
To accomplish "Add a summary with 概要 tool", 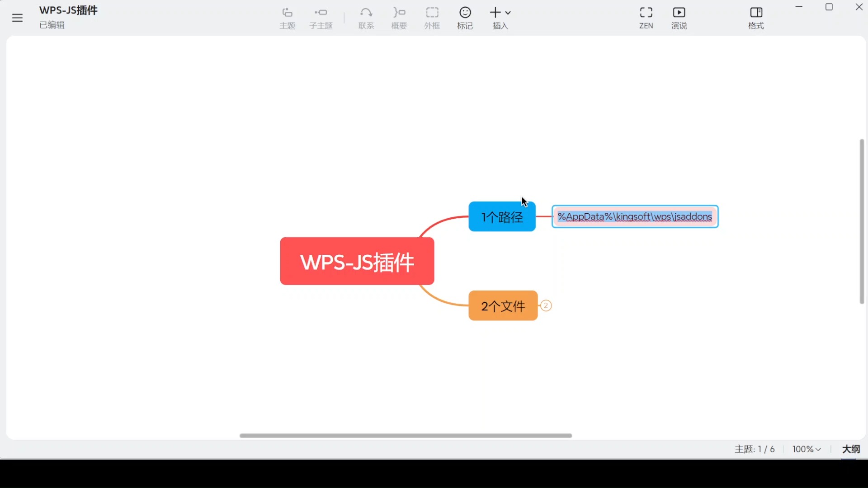I will pyautogui.click(x=399, y=19).
